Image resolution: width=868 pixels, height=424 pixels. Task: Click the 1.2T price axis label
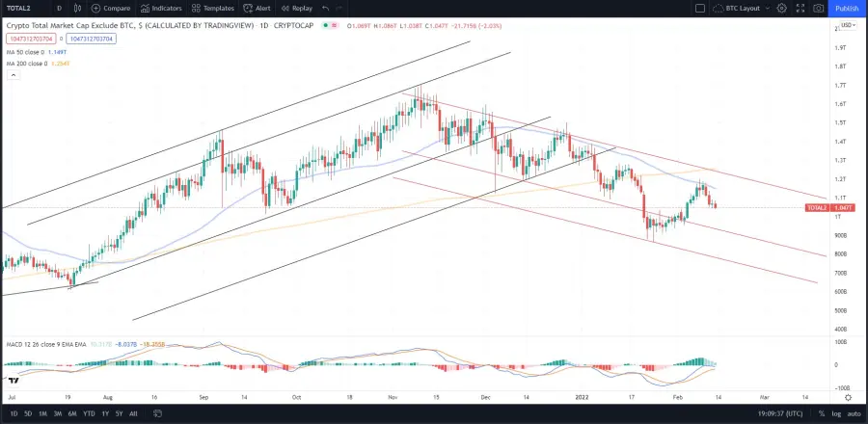(841, 179)
